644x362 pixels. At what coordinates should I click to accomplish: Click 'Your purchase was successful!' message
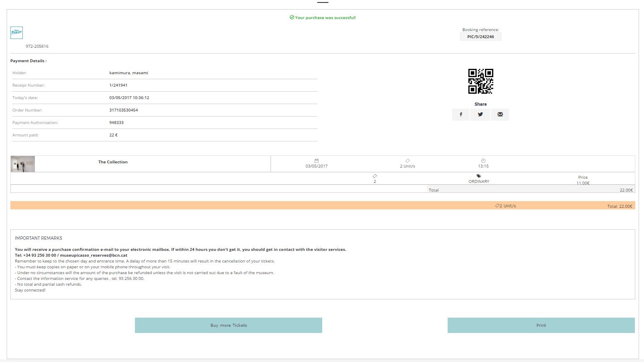click(x=325, y=18)
